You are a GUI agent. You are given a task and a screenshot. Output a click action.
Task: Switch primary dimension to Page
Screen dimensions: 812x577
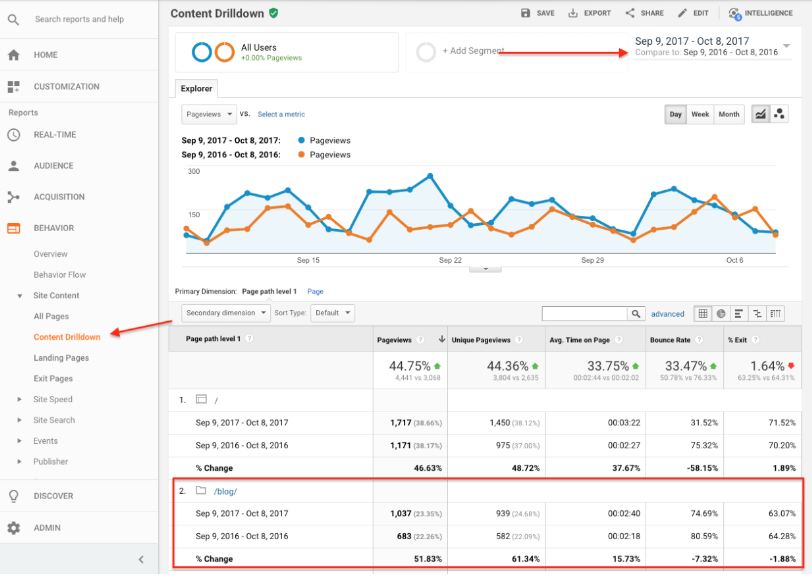point(315,292)
